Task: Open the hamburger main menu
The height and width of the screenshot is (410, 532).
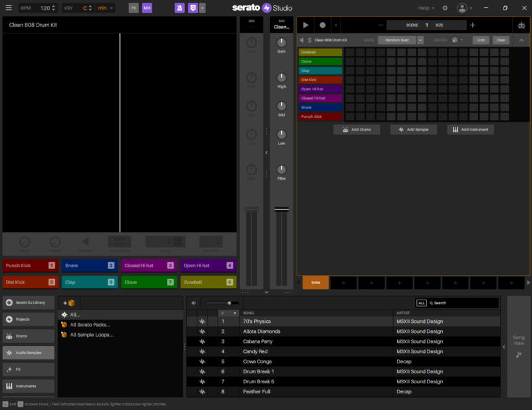Action: pos(9,8)
